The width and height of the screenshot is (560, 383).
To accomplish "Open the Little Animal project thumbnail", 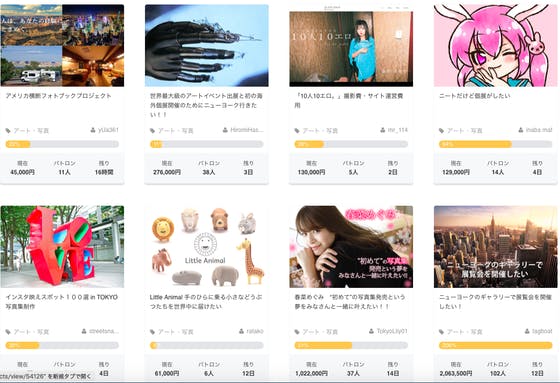I will [207, 247].
